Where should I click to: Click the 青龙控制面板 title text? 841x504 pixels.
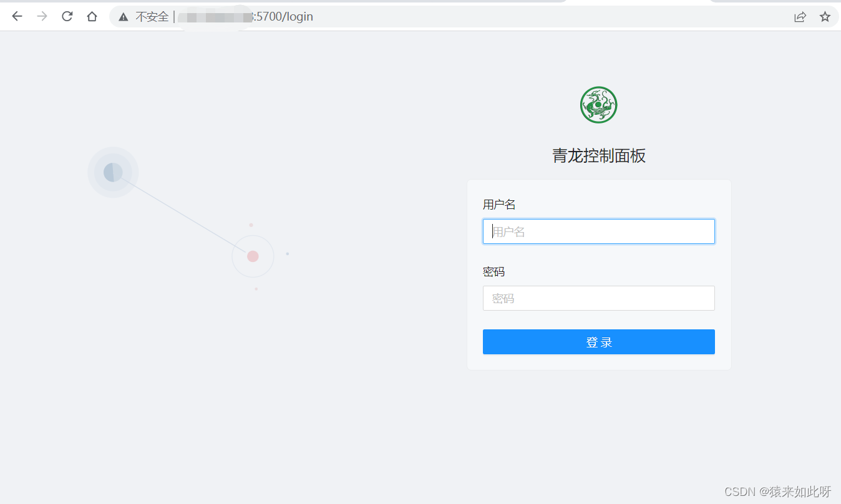click(x=599, y=155)
